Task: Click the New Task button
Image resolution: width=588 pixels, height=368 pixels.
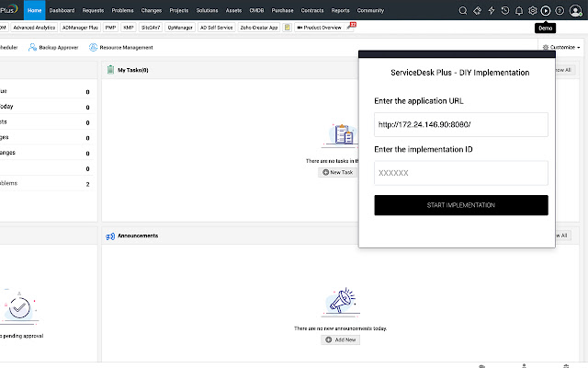Action: (x=338, y=172)
